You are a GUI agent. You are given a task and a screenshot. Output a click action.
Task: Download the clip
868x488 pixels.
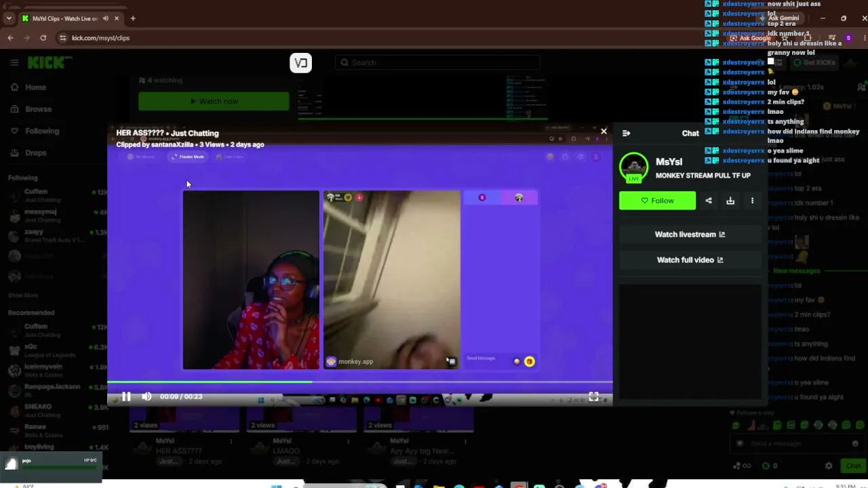click(x=730, y=201)
